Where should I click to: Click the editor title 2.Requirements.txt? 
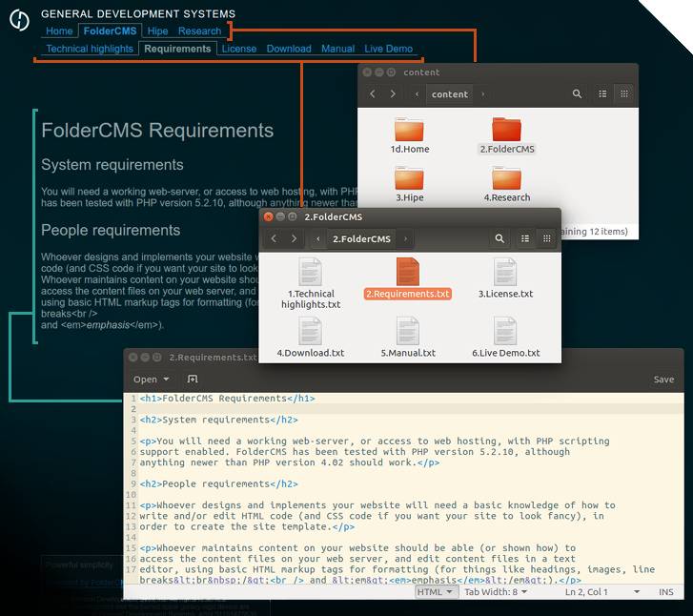pyautogui.click(x=213, y=358)
